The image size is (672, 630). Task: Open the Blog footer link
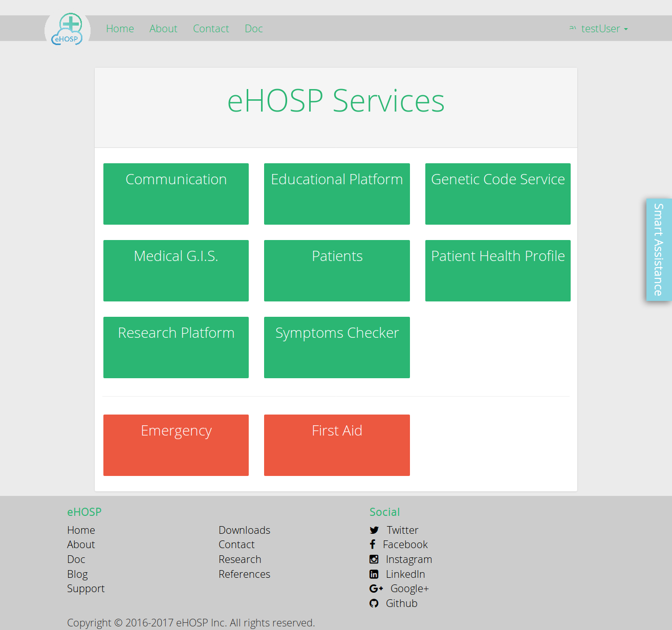click(77, 574)
